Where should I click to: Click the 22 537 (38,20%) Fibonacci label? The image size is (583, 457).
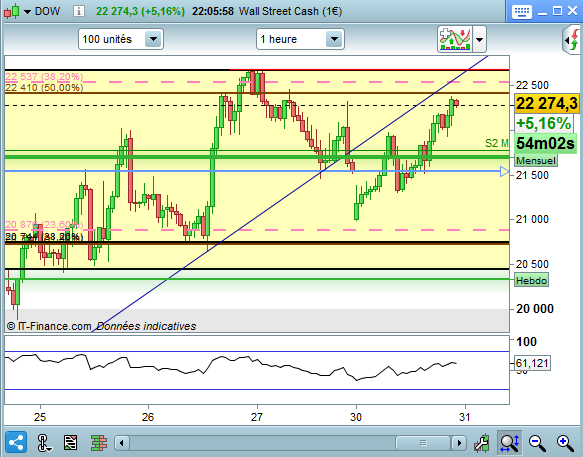point(44,77)
